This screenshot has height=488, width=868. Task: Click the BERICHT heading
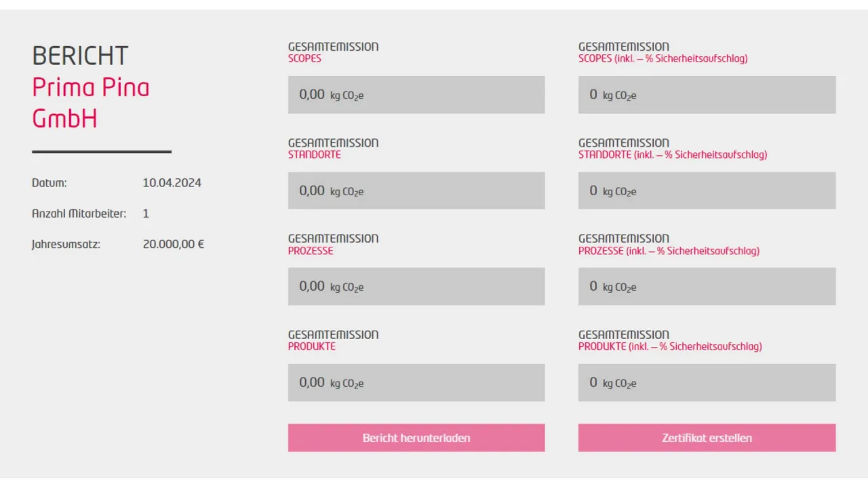tap(80, 56)
